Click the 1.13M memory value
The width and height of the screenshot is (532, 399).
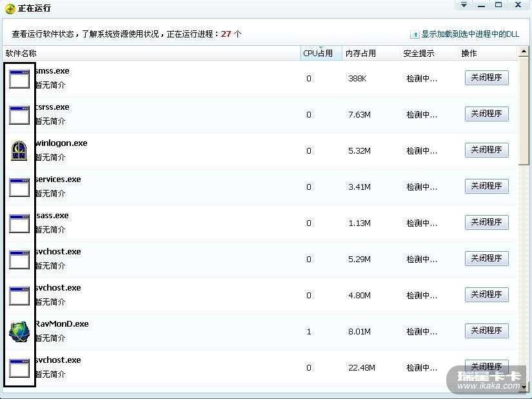point(359,223)
